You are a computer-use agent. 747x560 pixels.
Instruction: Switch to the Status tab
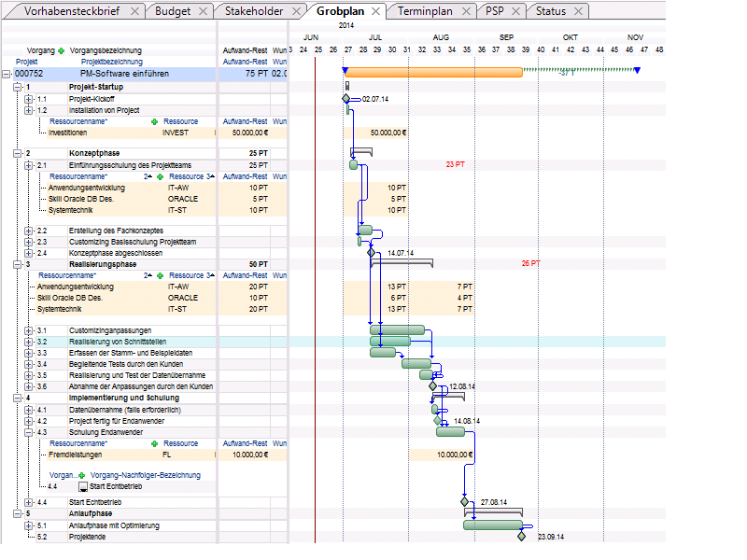[551, 11]
